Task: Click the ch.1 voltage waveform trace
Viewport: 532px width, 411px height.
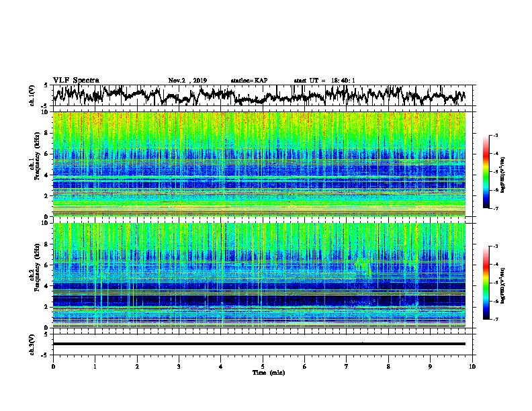Action: coord(259,95)
